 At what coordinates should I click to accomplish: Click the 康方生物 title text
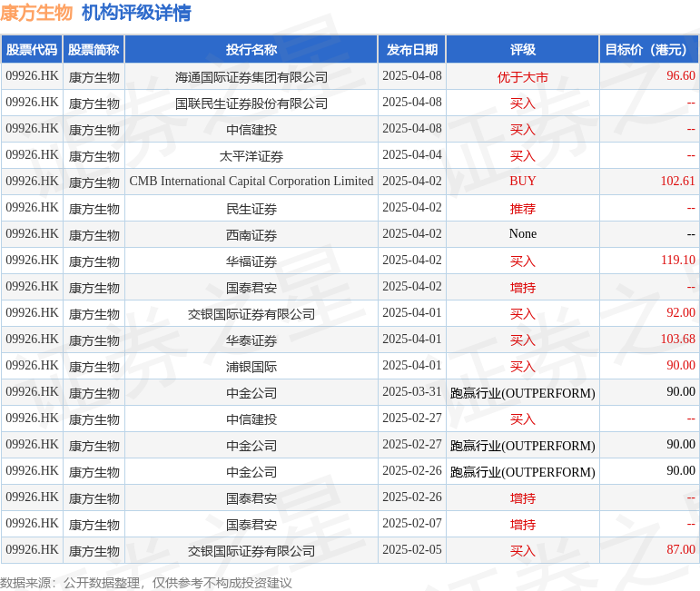click(36, 13)
